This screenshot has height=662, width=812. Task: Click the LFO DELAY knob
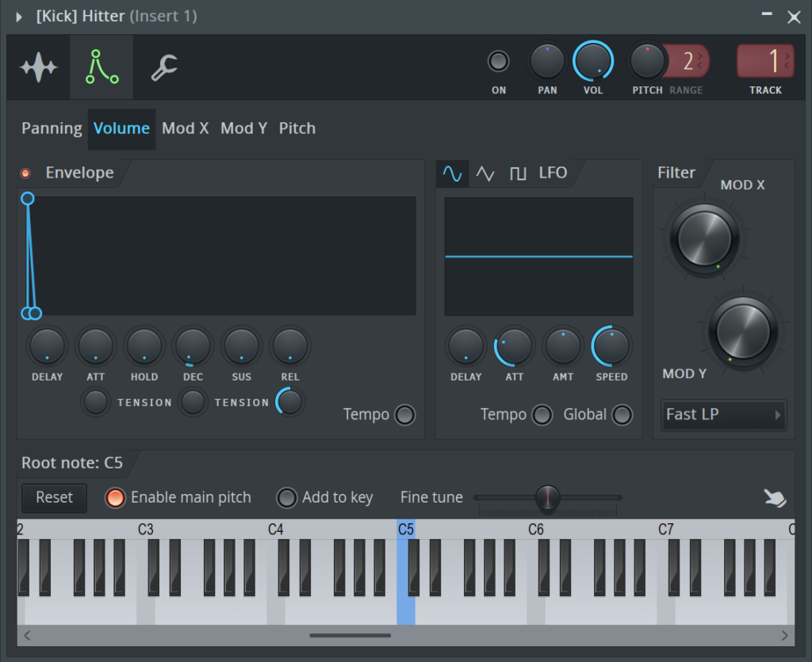click(465, 346)
